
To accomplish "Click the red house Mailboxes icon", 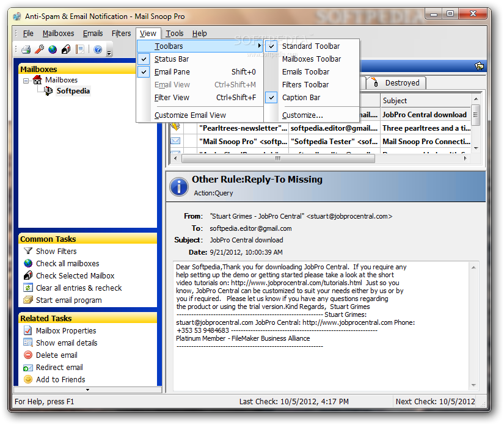I will pos(38,79).
